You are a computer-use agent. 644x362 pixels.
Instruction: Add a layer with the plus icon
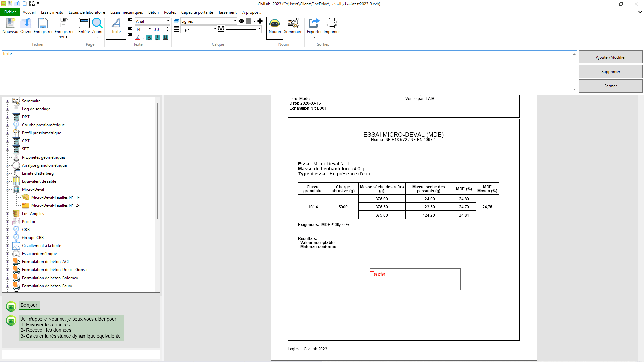[260, 21]
